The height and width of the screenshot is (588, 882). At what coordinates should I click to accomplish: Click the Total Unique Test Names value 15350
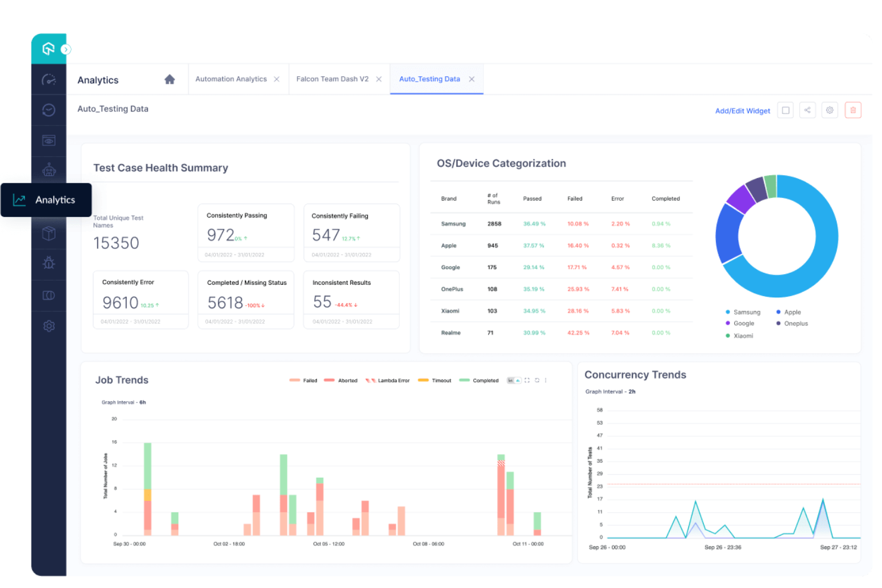(x=116, y=243)
